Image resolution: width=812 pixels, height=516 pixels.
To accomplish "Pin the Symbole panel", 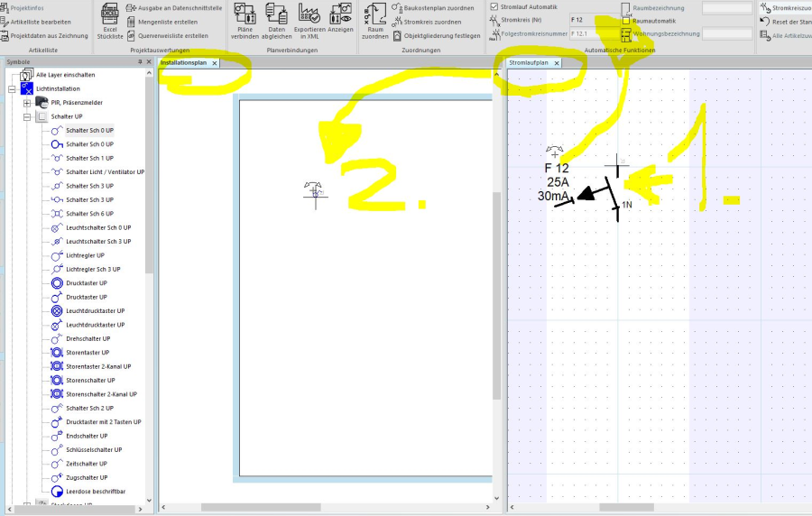I will (139, 62).
